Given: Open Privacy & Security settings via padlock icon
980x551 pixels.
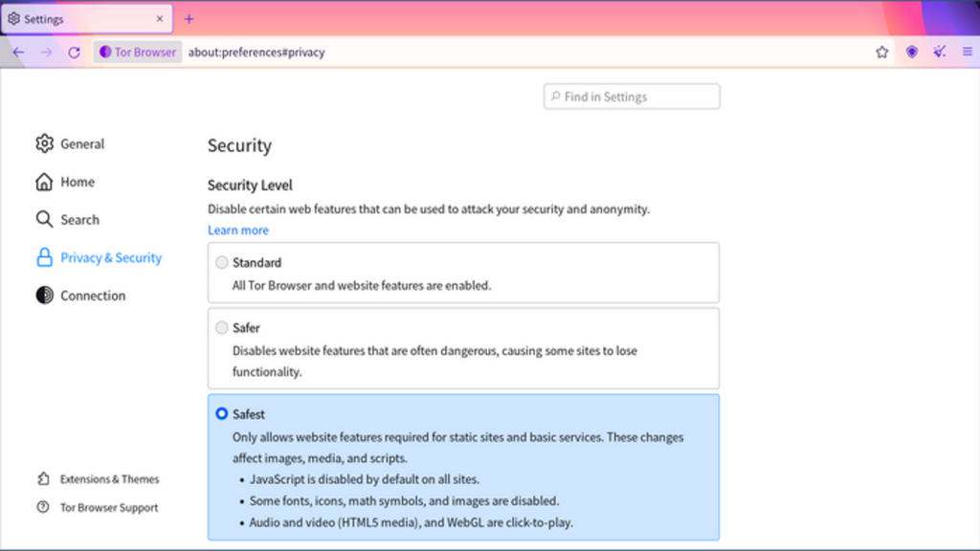Looking at the screenshot, I should pos(44,257).
